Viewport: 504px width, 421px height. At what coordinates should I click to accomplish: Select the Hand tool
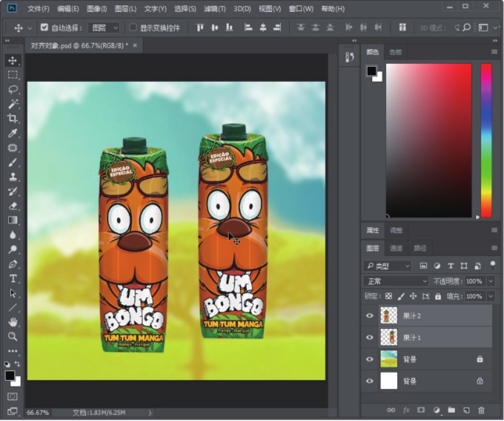(13, 322)
